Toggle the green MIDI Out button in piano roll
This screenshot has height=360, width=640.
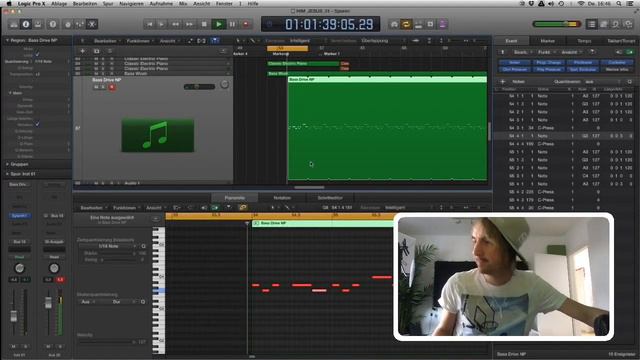tap(215, 208)
